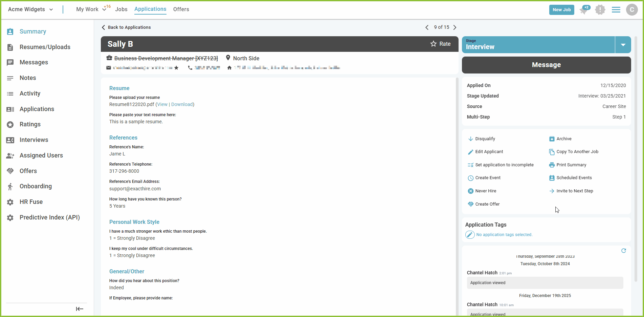This screenshot has width=644, height=317.
Task: Click the notifications bell icon
Action: coord(584,10)
